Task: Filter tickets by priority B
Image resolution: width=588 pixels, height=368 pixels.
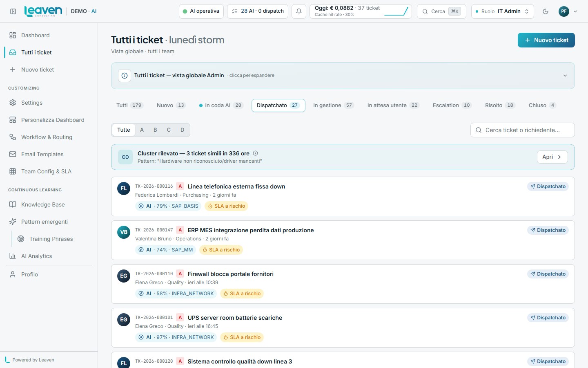Action: click(x=155, y=130)
